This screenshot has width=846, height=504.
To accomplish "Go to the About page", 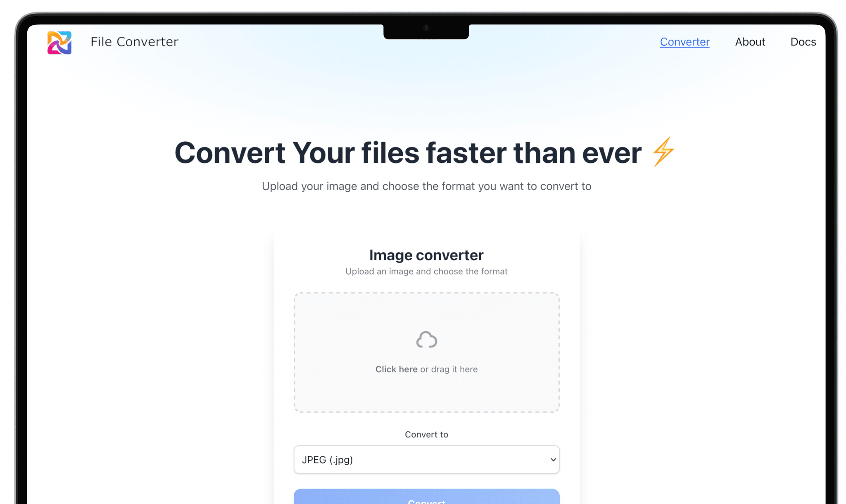I will [x=750, y=42].
